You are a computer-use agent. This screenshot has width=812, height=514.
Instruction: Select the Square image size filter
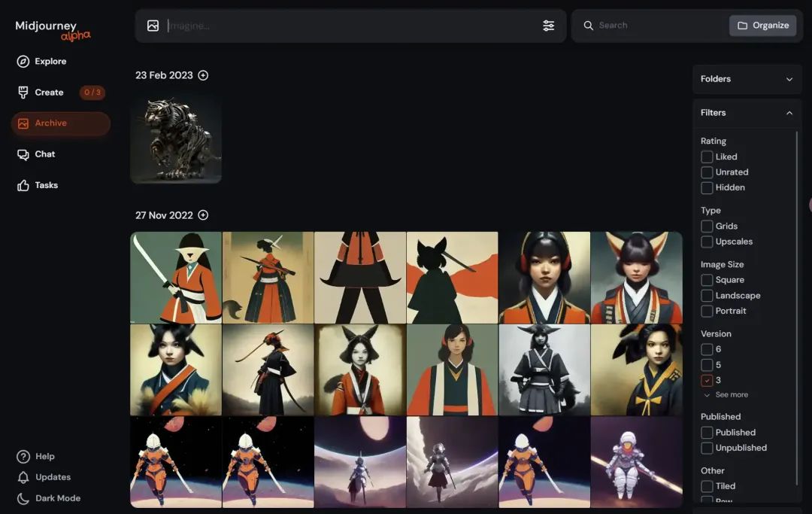pyautogui.click(x=706, y=280)
